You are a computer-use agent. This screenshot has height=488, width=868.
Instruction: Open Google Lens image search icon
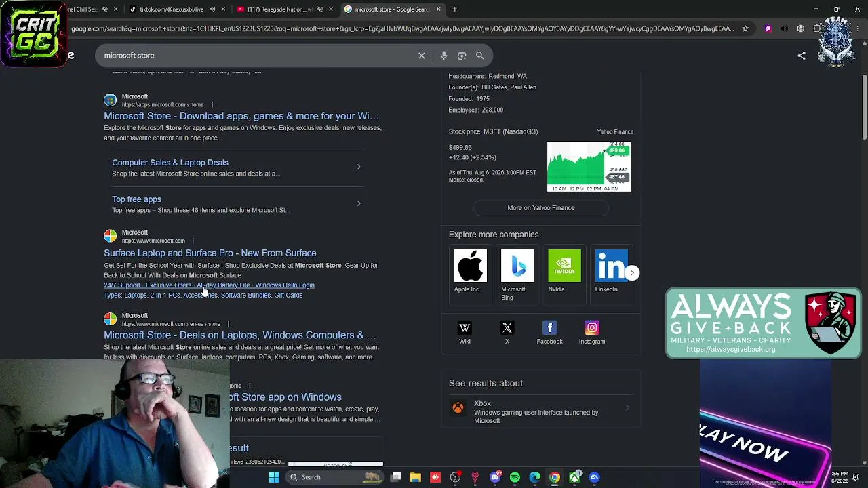coord(462,56)
